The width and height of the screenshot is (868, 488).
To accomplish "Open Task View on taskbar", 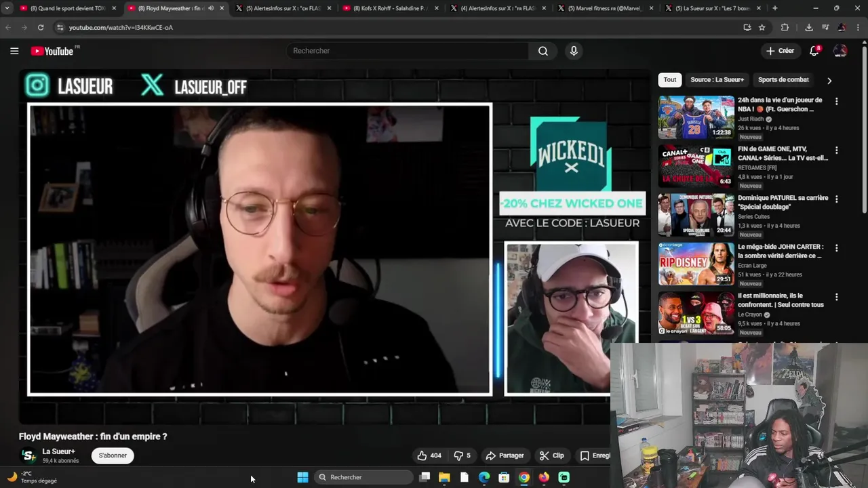I will (425, 477).
